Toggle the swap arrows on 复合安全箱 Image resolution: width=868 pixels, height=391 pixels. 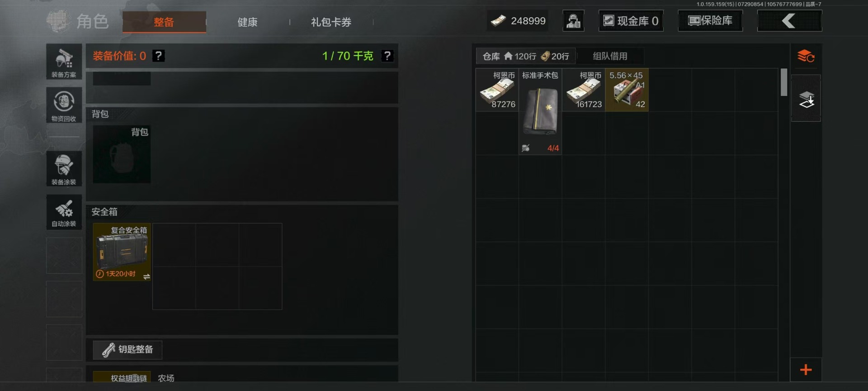tap(146, 276)
